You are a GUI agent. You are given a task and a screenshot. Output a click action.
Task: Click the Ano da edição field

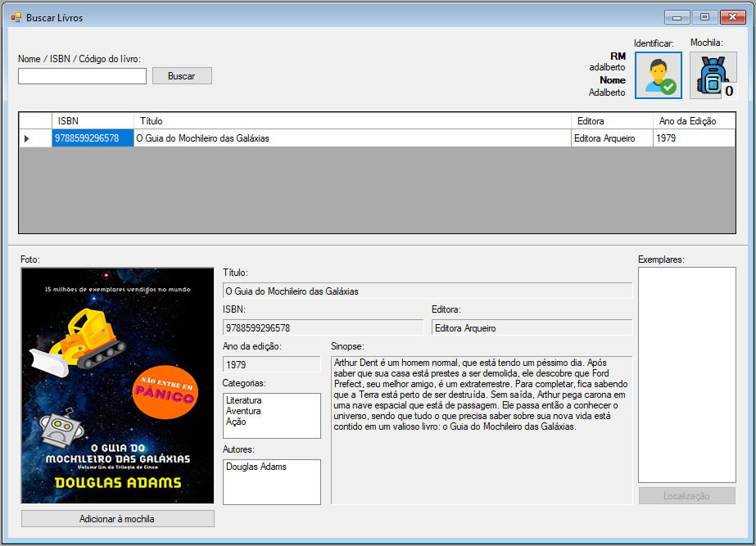pyautogui.click(x=272, y=364)
